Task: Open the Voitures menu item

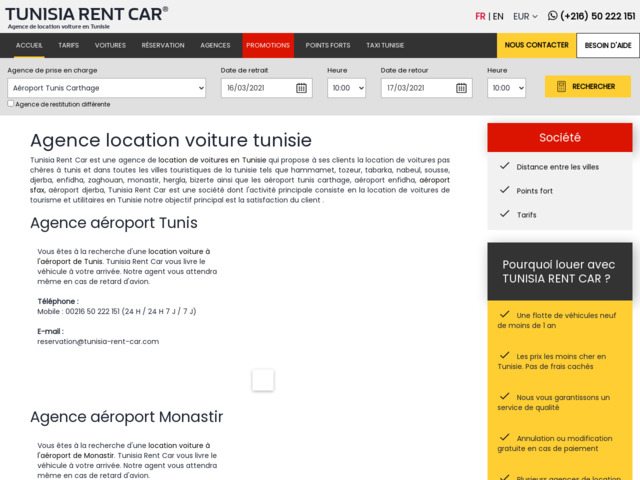Action: coord(110,45)
